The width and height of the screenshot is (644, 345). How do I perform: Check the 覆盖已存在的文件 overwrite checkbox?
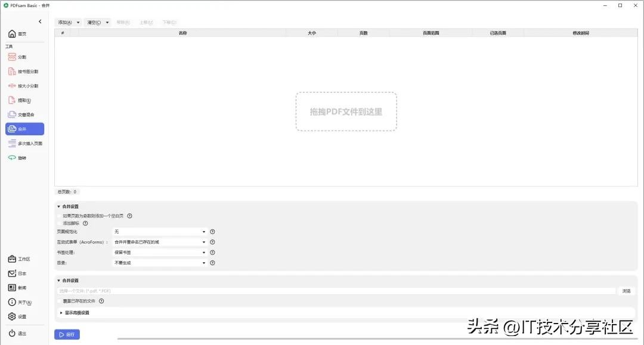[59, 301]
